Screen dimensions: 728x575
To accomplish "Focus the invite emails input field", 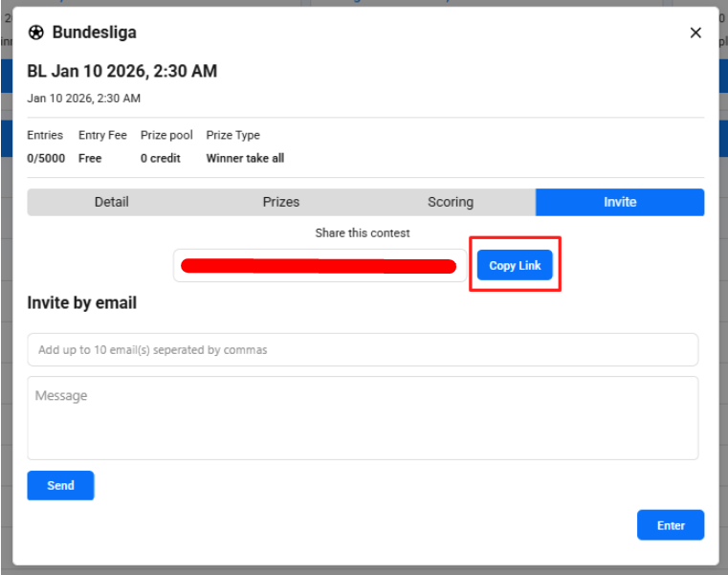I will tap(363, 350).
